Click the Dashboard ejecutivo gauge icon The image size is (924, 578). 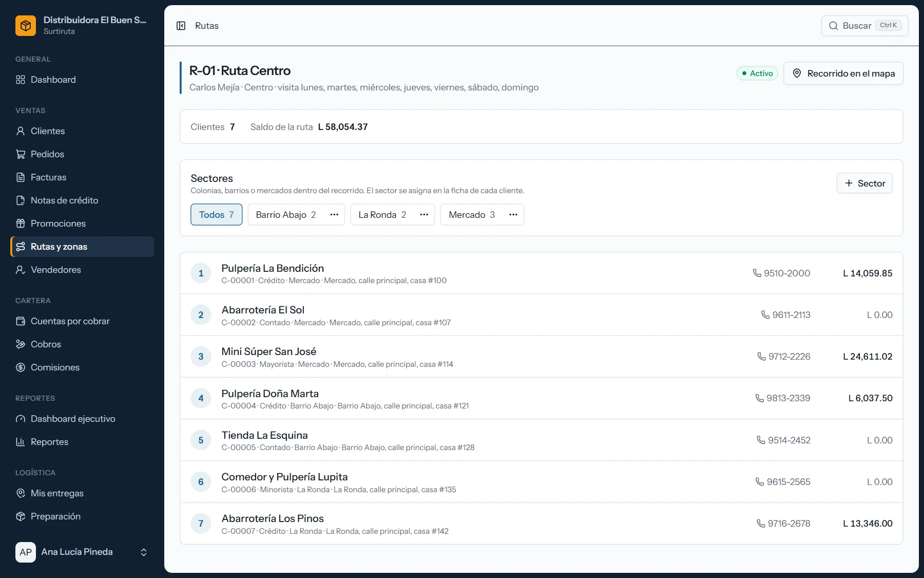tap(21, 419)
